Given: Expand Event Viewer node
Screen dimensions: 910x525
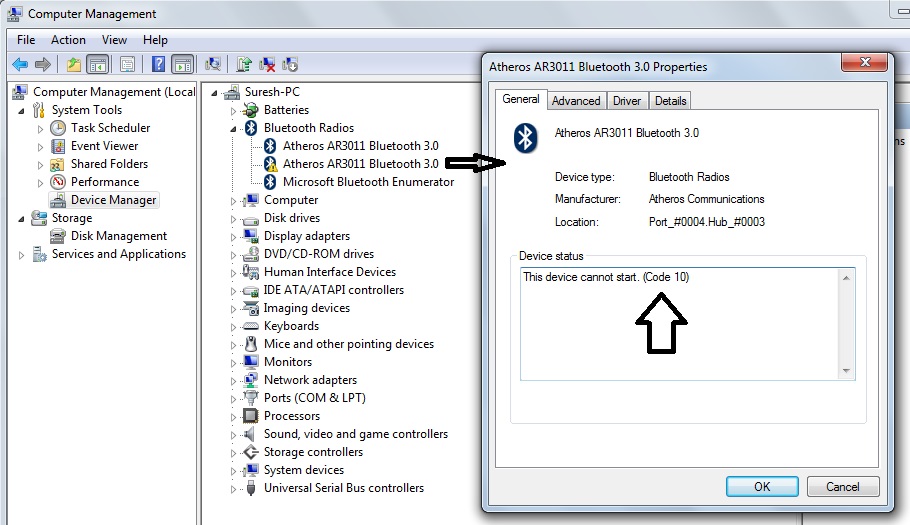Looking at the screenshot, I should pos(40,147).
